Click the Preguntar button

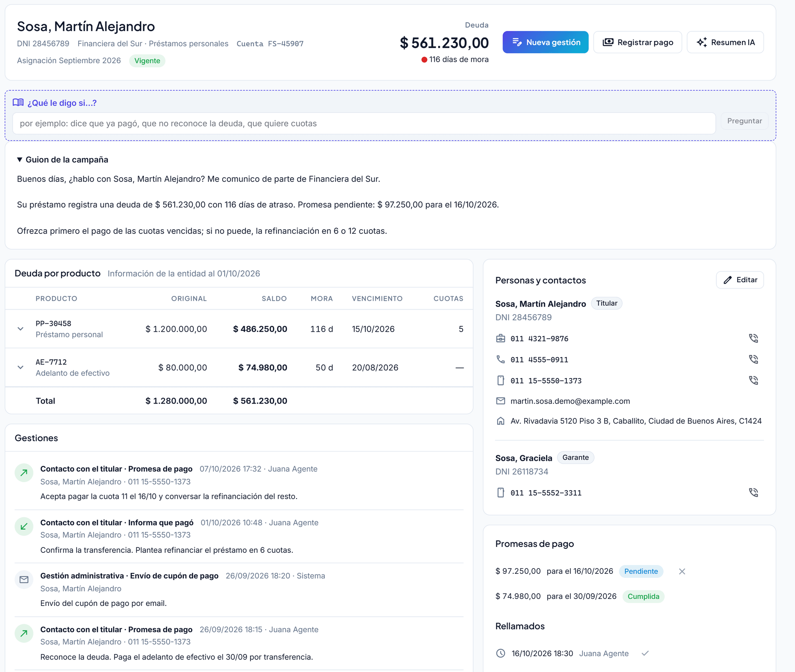[744, 121]
